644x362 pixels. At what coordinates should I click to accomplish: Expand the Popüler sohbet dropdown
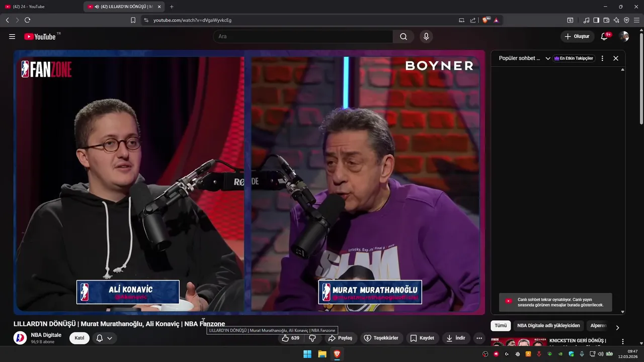pos(548,58)
